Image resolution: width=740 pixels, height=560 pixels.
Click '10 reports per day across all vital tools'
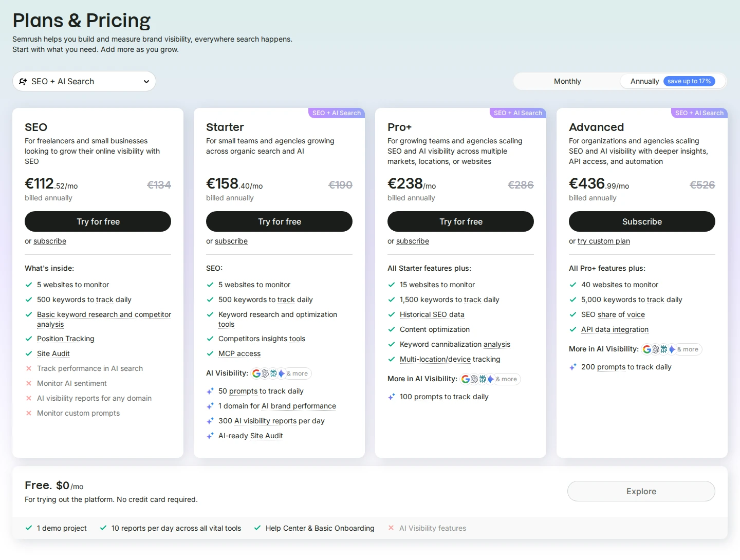point(176,528)
